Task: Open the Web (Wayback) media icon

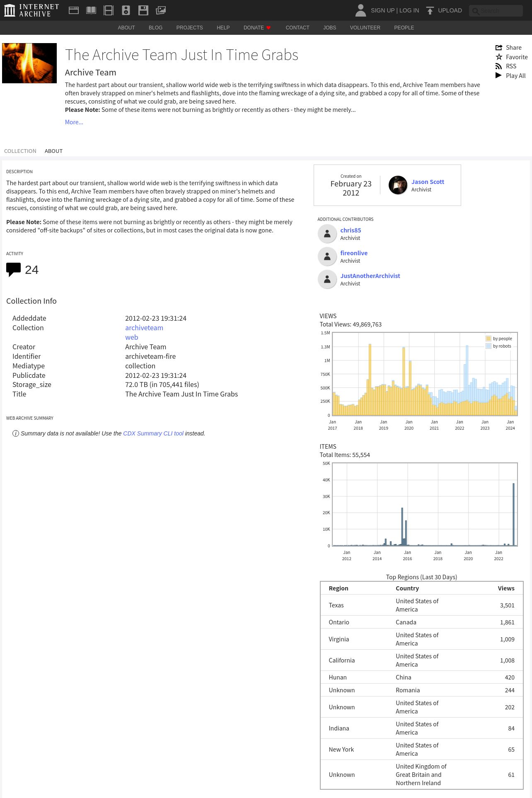Action: (74, 10)
